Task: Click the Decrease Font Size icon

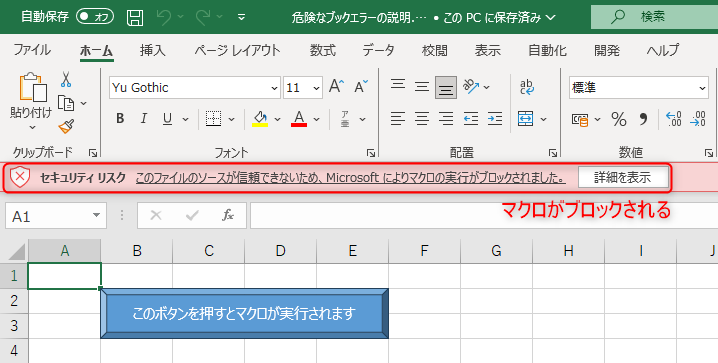Action: pyautogui.click(x=361, y=87)
